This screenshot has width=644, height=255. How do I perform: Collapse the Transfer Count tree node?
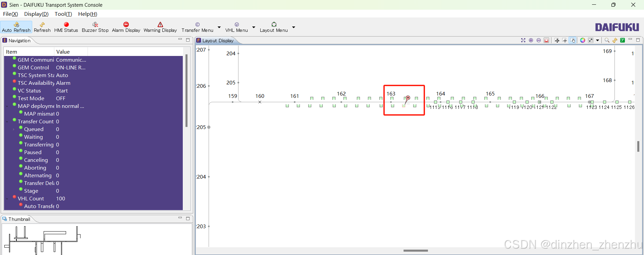point(7,122)
